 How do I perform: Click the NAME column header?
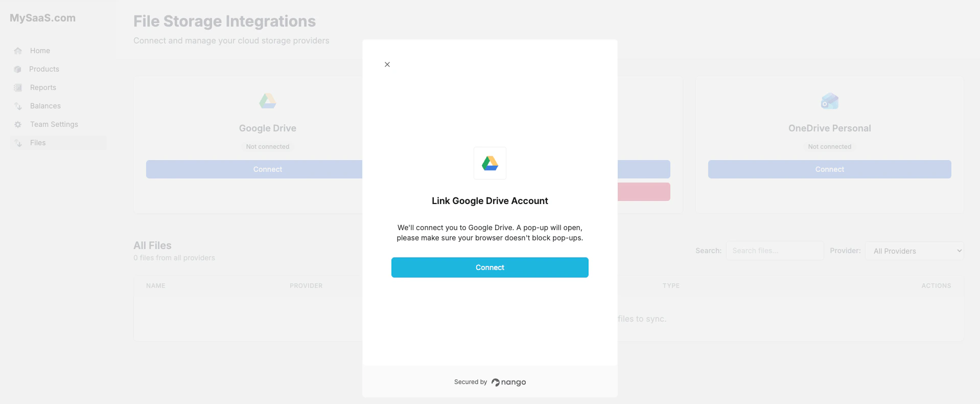[x=156, y=286]
